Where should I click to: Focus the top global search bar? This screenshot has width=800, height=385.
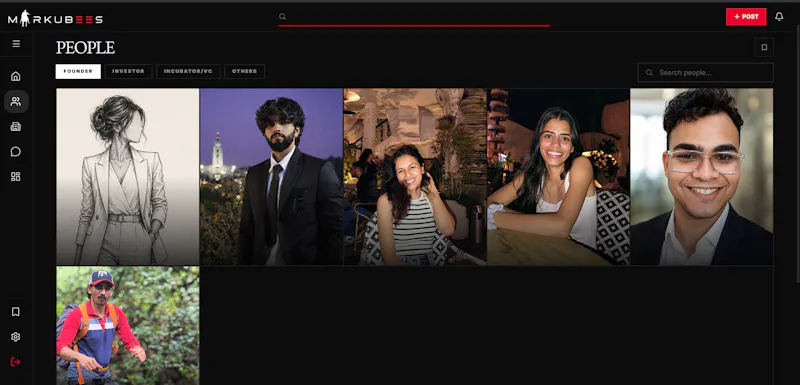(x=414, y=17)
